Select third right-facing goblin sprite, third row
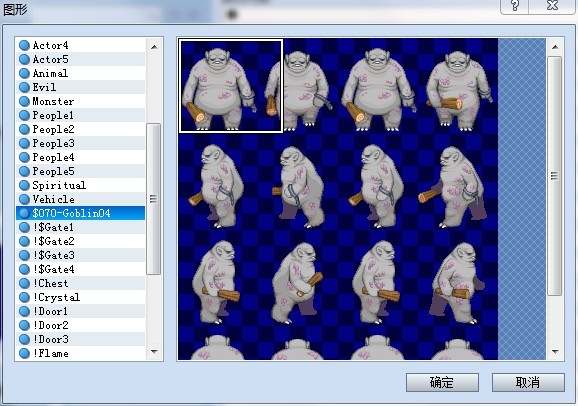578x406 pixels. tap(377, 282)
